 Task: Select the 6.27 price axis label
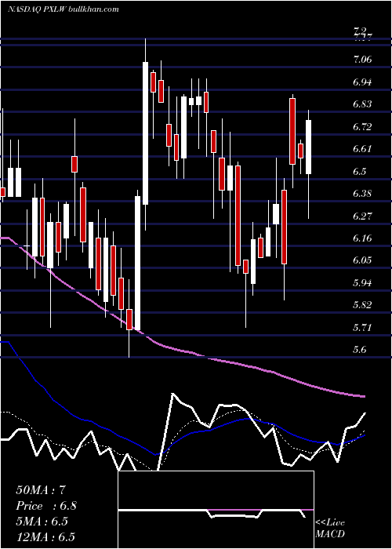point(362,216)
